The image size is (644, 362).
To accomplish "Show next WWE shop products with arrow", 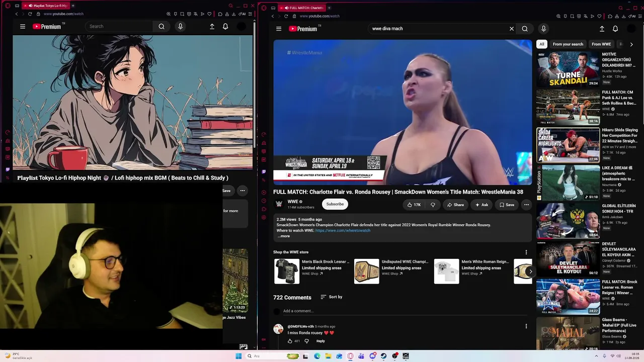I will pos(530,271).
